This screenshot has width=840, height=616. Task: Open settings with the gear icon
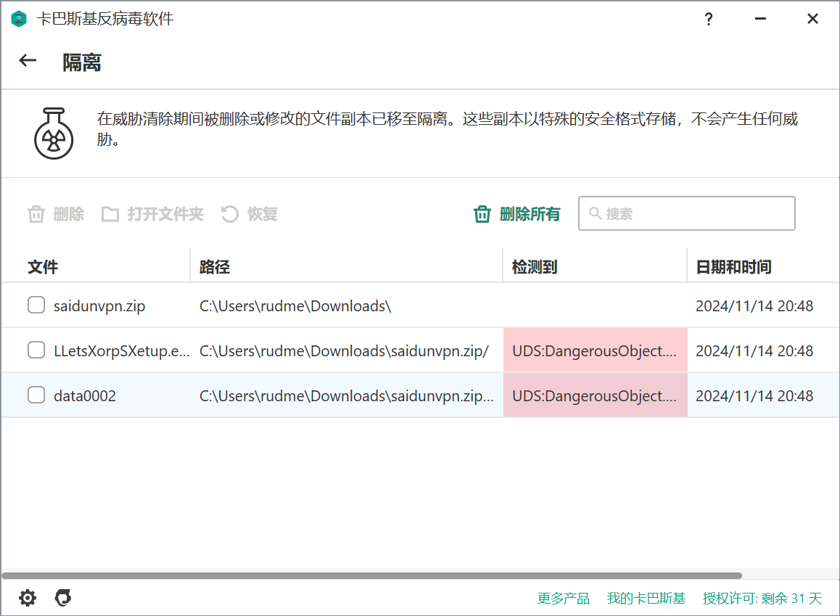tap(27, 598)
